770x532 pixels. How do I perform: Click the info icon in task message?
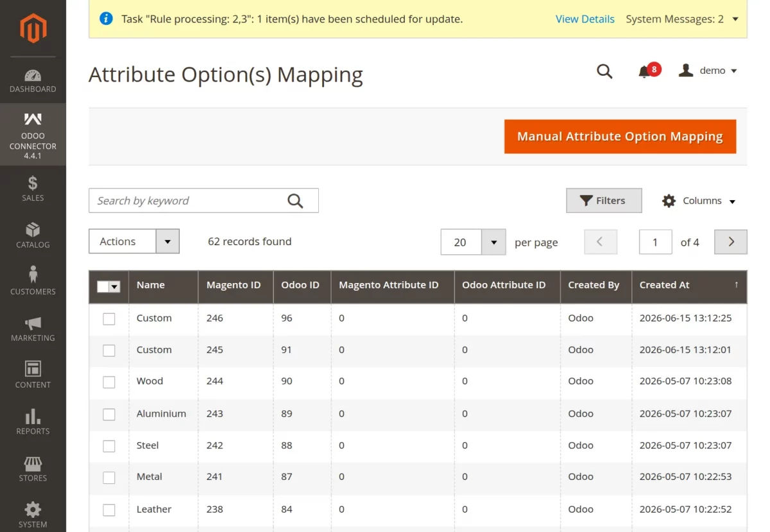click(107, 19)
